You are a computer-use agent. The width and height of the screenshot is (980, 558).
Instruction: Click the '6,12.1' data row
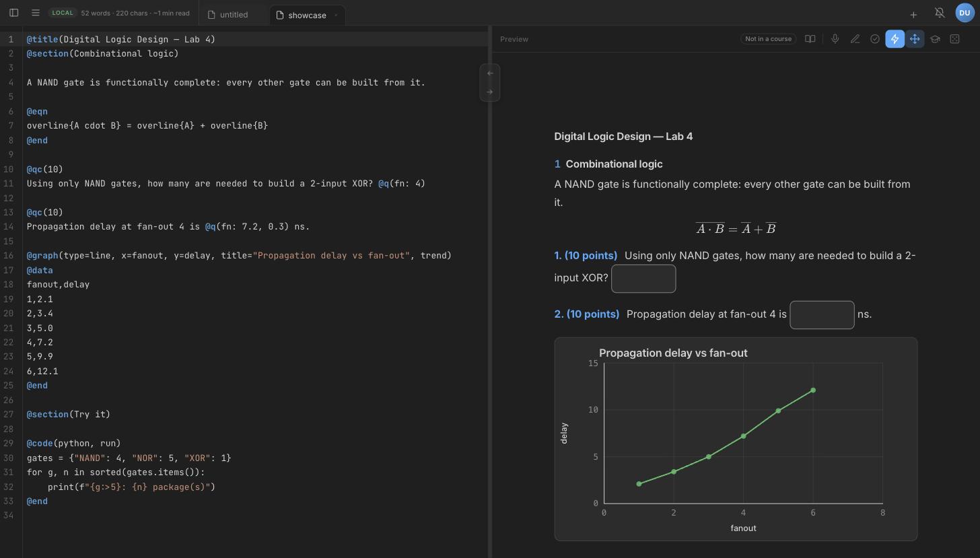[x=42, y=372]
